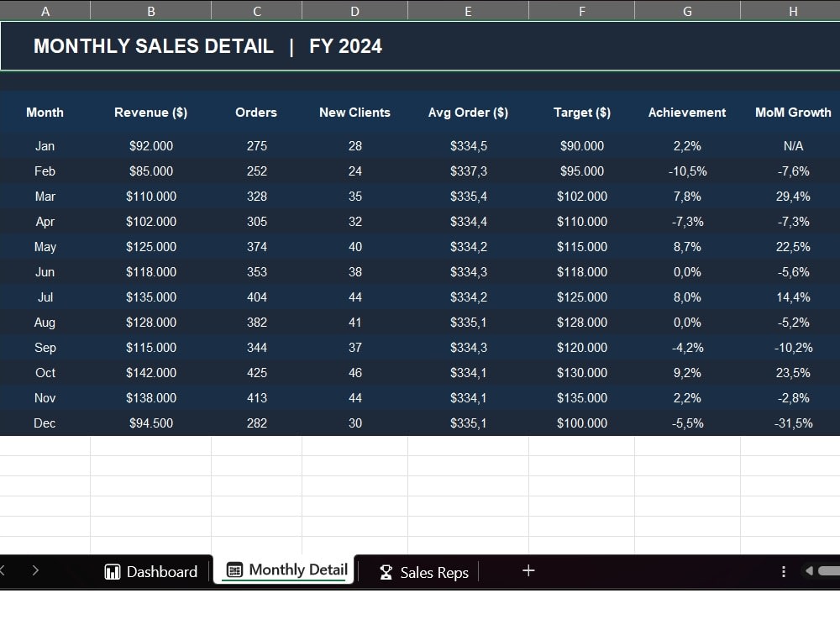
Task: Select the May revenue cell $125.000
Action: pos(151,246)
